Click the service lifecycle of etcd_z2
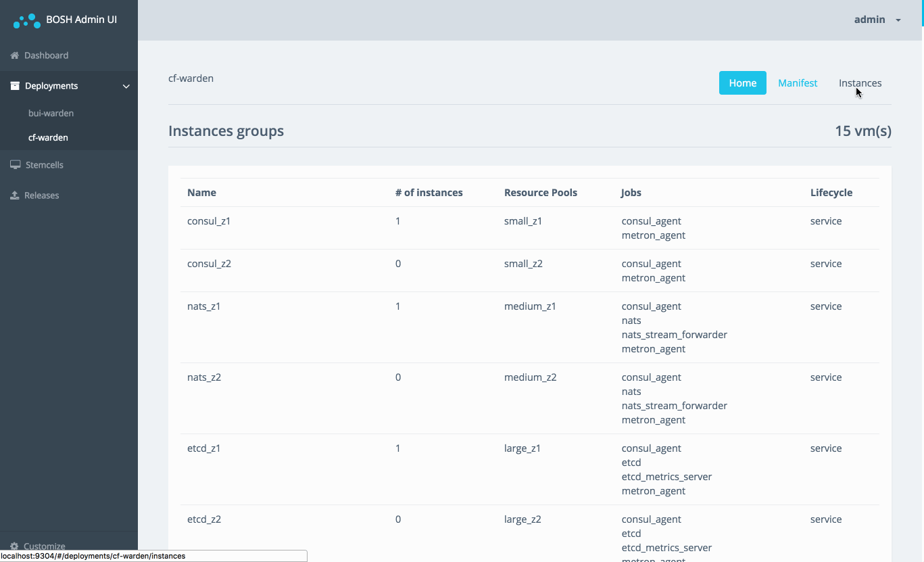 pos(826,519)
